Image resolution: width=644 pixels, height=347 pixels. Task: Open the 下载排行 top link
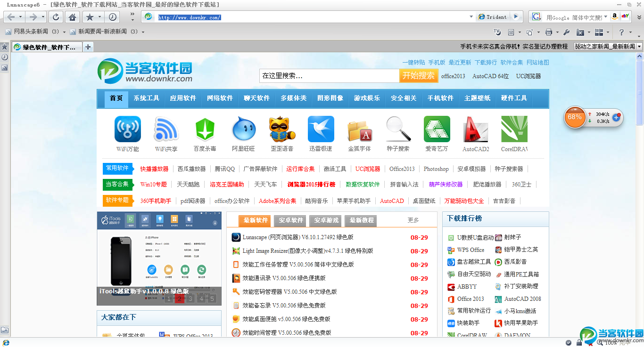(x=486, y=62)
